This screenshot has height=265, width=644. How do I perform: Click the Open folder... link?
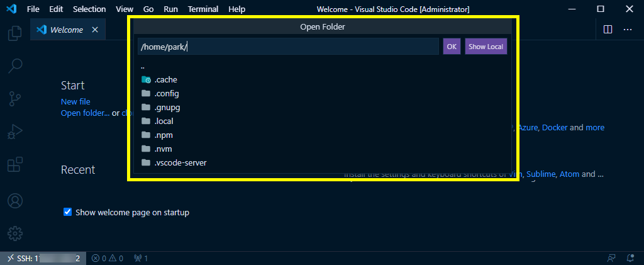tap(85, 113)
